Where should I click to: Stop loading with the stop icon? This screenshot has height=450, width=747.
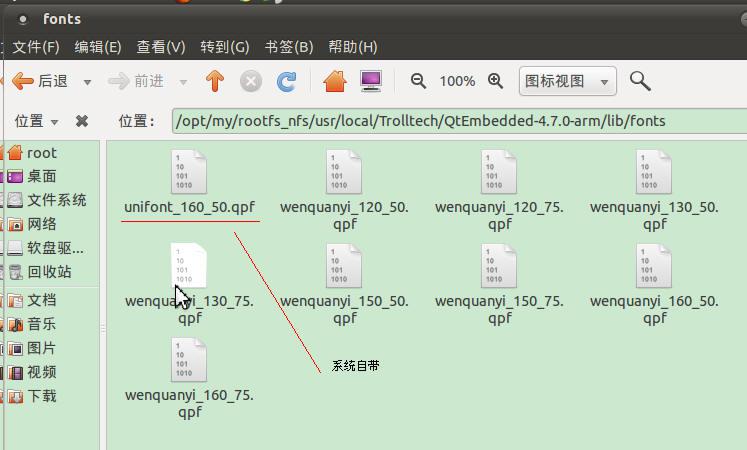pyautogui.click(x=251, y=81)
